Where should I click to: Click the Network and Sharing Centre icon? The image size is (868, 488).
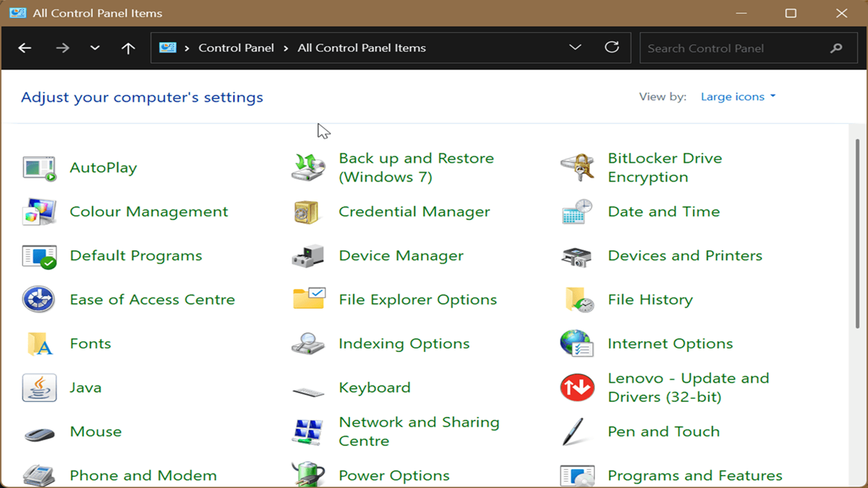click(x=308, y=432)
